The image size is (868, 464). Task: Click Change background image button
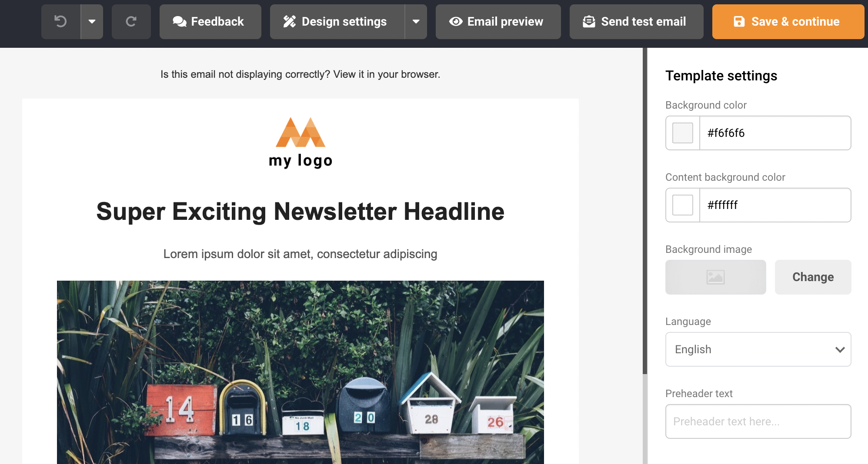tap(813, 277)
